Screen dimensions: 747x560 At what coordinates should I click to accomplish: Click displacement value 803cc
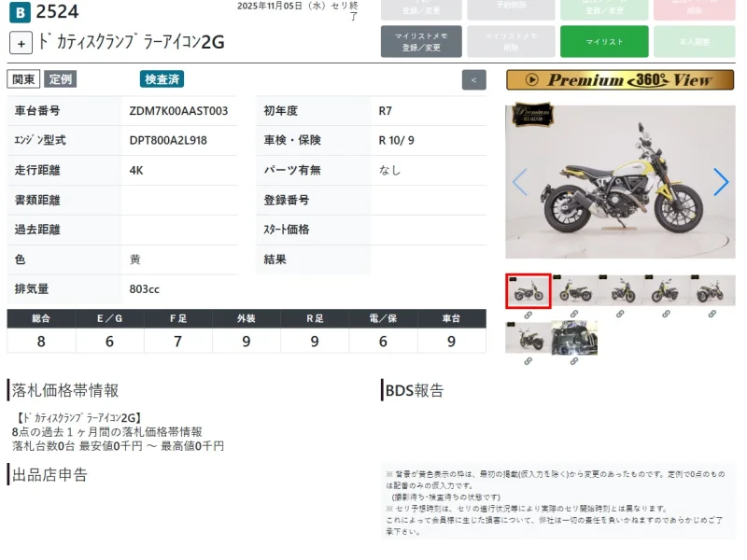[x=145, y=289]
